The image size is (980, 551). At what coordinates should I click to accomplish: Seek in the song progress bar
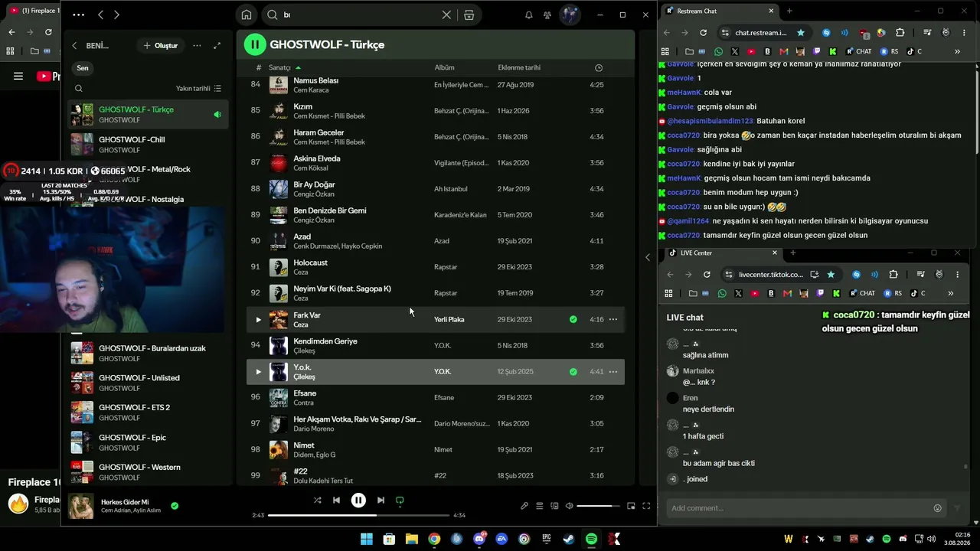359,515
